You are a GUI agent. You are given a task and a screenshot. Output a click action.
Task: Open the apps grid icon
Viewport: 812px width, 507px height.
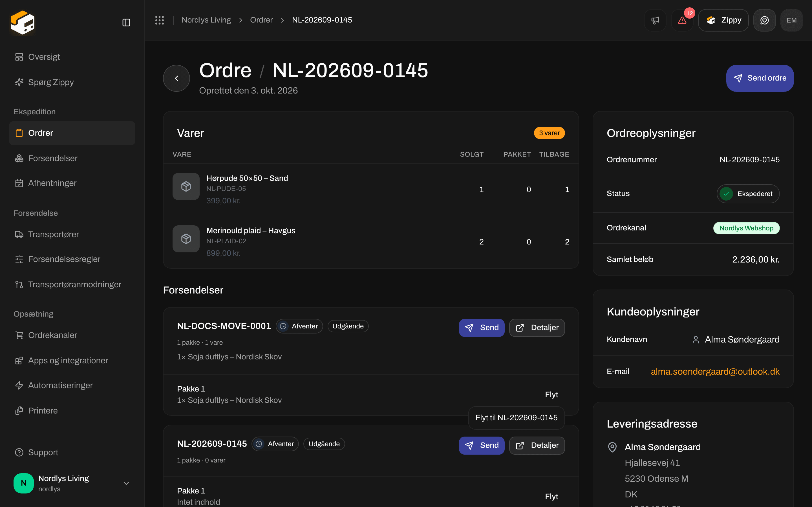159,20
